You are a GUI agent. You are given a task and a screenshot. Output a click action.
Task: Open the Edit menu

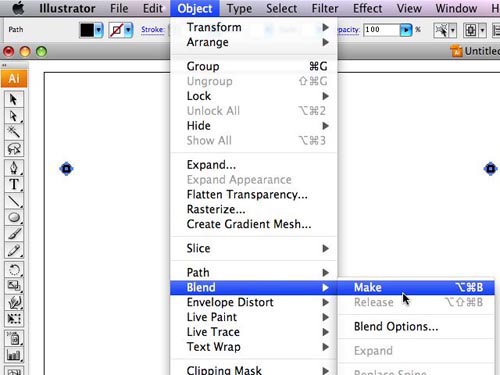pos(153,8)
